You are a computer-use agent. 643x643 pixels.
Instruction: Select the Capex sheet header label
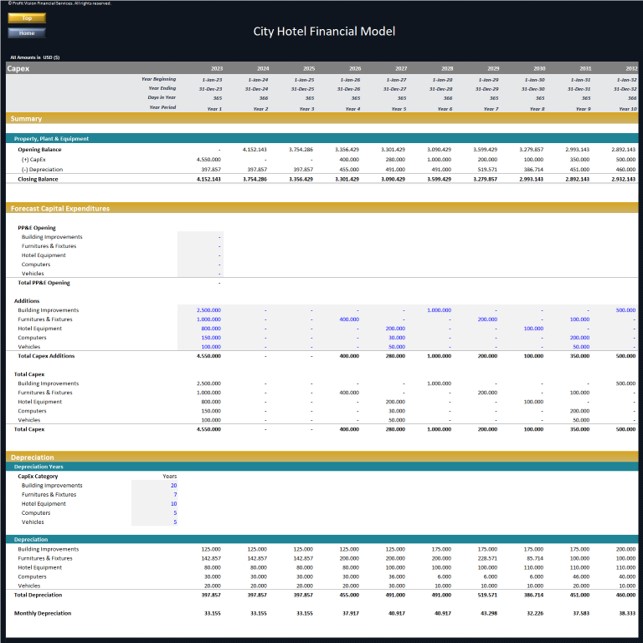(x=18, y=68)
